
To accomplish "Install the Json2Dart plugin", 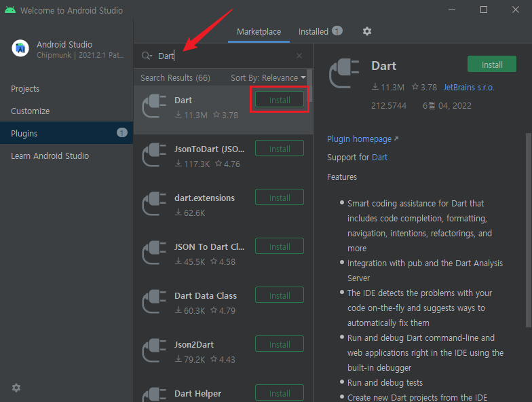I will click(x=280, y=344).
